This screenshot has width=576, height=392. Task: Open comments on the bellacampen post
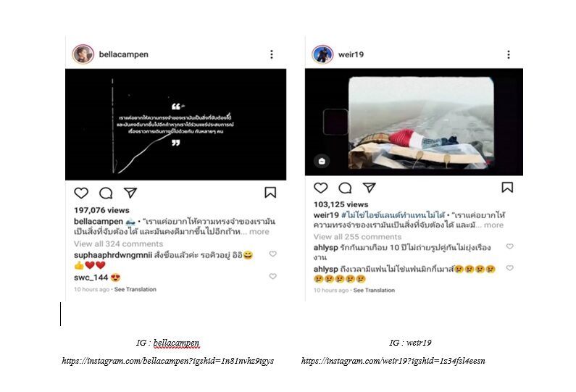coord(106,193)
